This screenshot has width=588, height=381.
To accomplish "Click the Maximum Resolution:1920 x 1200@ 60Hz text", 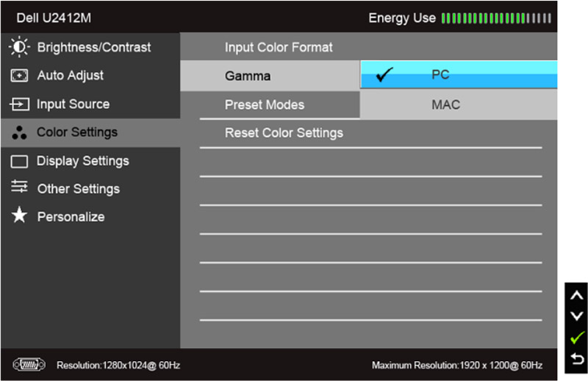I will click(x=457, y=366).
